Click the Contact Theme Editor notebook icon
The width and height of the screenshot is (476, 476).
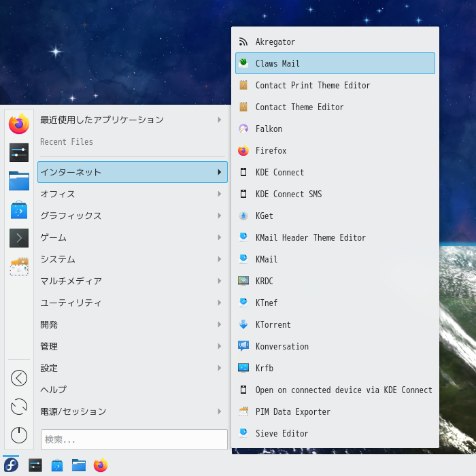(x=243, y=107)
